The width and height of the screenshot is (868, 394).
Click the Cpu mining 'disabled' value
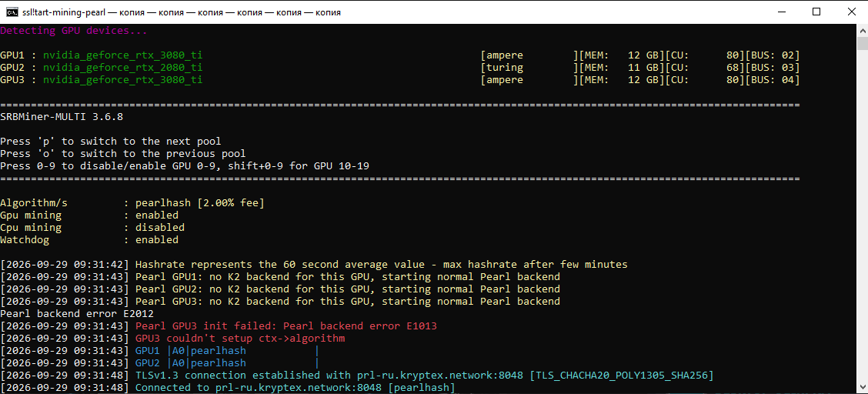(160, 228)
